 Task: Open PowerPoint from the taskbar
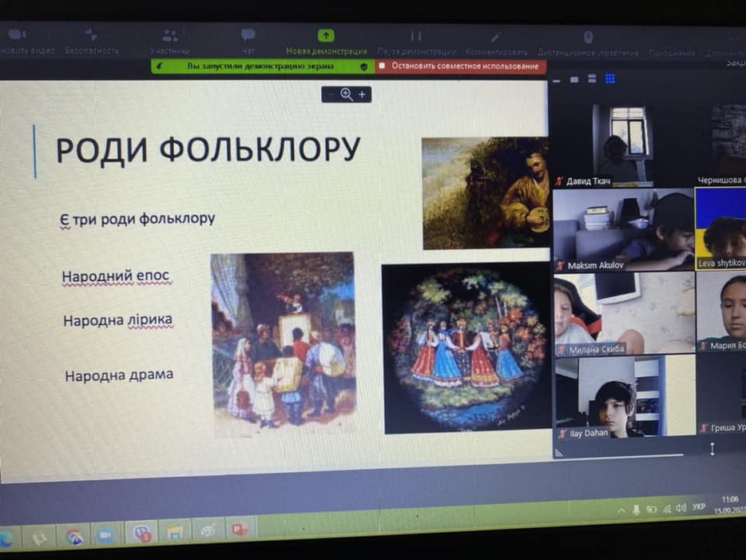click(240, 529)
